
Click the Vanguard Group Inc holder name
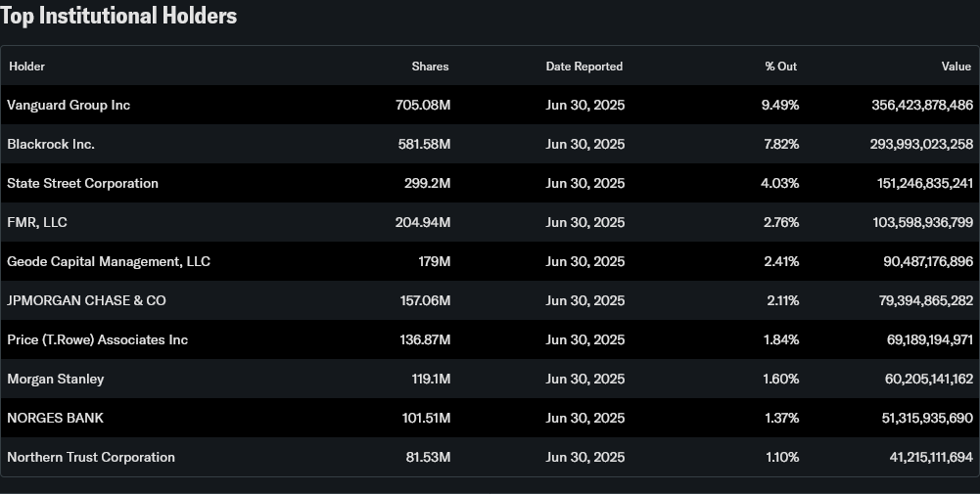pos(69,105)
